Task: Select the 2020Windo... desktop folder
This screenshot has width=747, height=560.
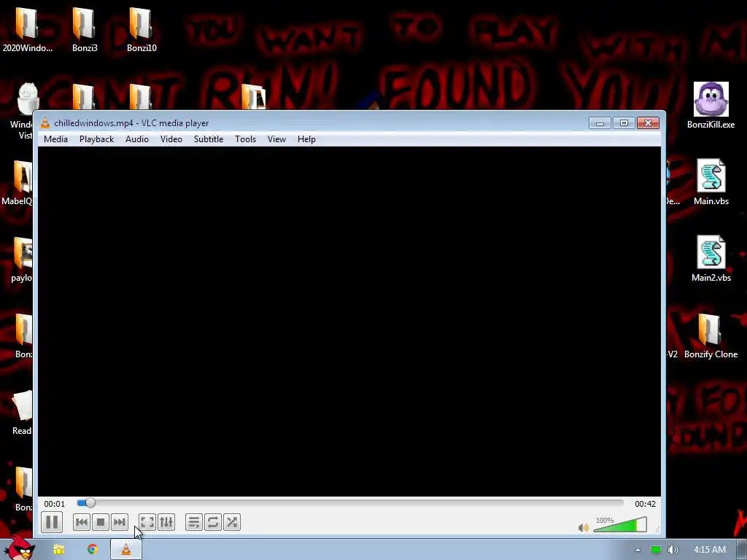Action: point(27,29)
